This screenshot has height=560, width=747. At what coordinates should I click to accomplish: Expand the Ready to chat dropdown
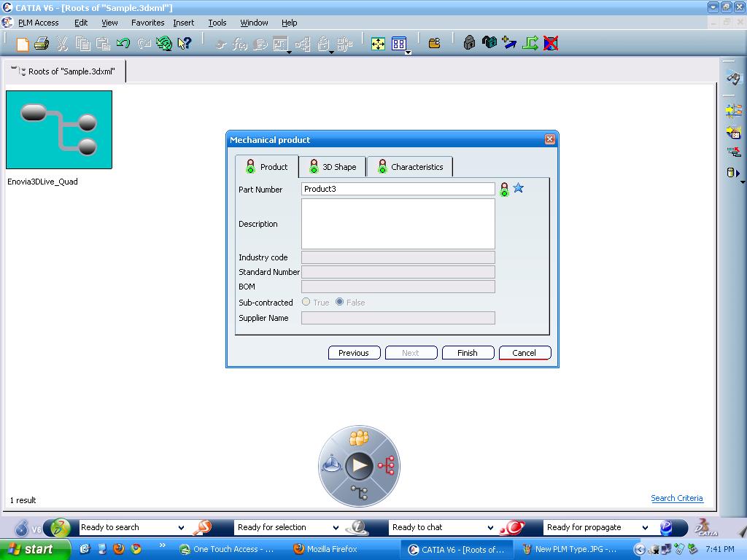490,528
